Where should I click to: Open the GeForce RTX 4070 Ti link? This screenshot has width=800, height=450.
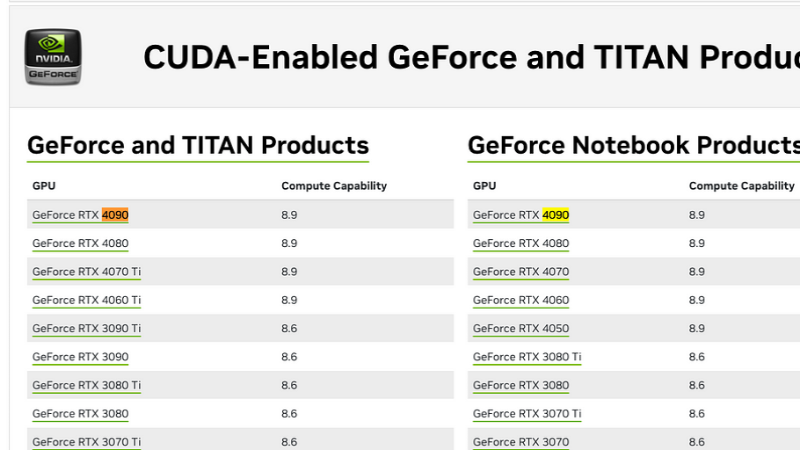(x=86, y=272)
